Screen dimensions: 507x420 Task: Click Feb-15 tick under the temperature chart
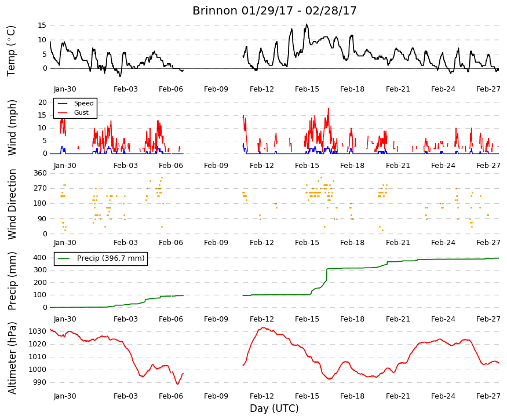307,89
